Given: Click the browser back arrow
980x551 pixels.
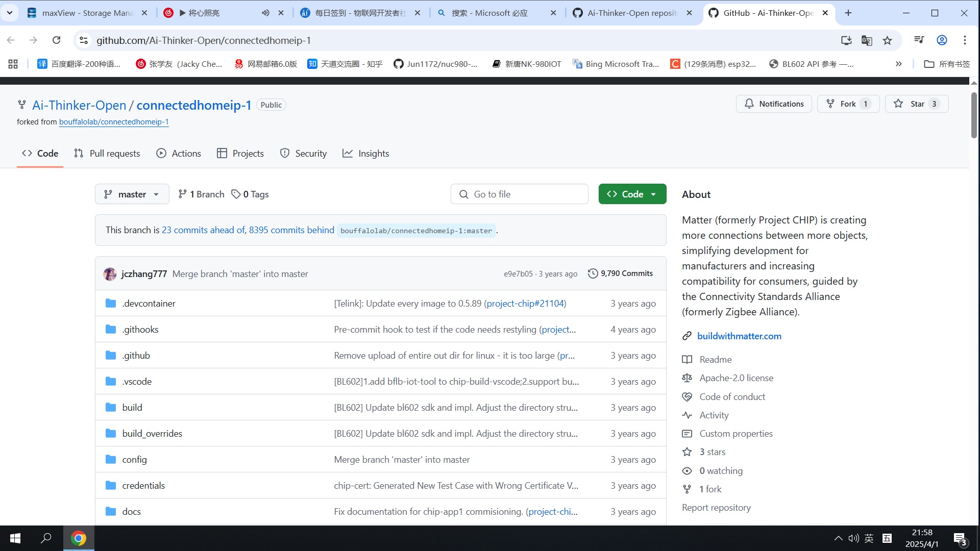Looking at the screenshot, I should (11, 40).
